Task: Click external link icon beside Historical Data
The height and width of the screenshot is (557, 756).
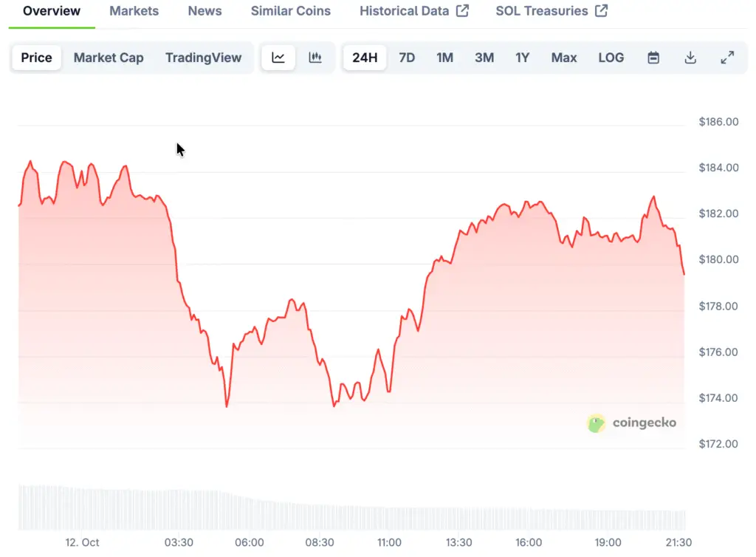Action: [x=462, y=11]
